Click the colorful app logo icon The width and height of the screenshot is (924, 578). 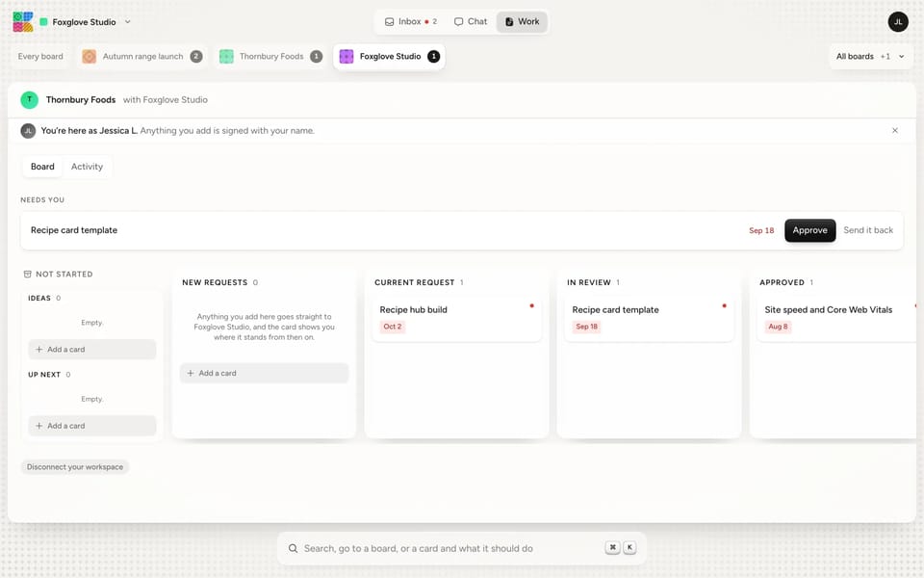click(x=23, y=22)
